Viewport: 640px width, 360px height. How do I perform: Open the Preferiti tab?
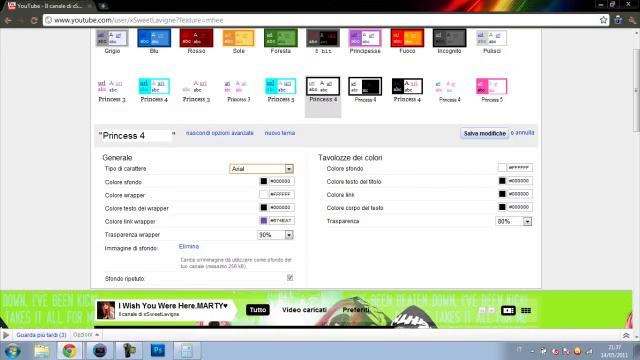coord(356,310)
